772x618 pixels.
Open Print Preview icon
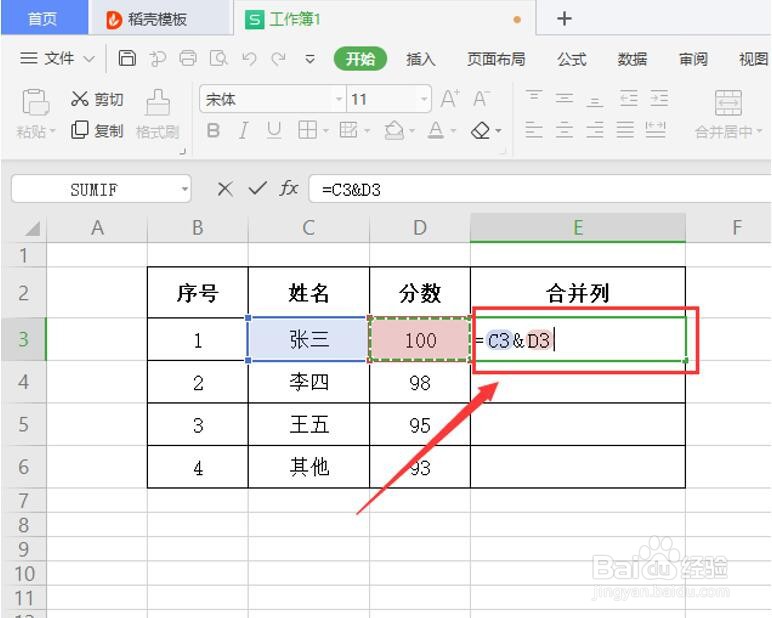(218, 58)
